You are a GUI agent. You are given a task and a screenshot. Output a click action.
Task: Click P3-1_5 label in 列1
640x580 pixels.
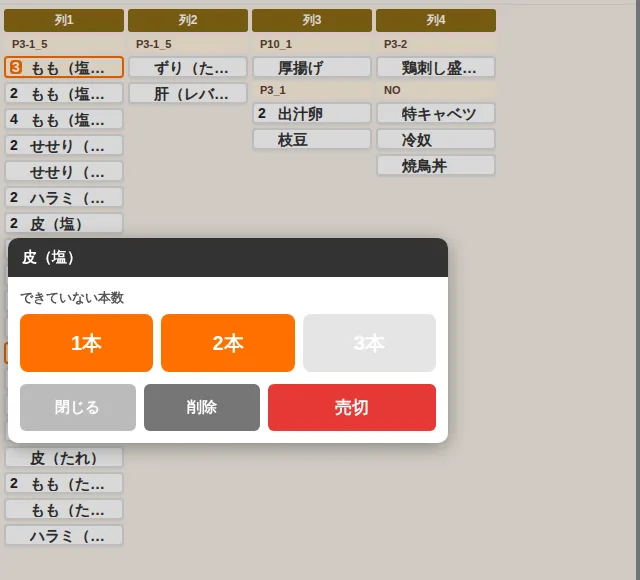[29, 44]
